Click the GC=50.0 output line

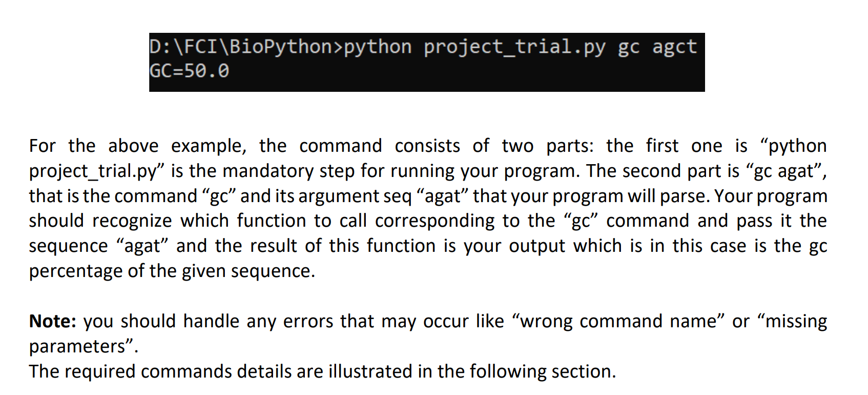pyautogui.click(x=189, y=71)
